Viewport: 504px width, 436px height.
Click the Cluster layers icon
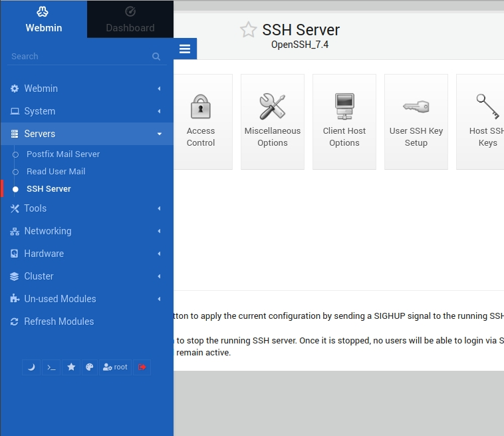[15, 276]
